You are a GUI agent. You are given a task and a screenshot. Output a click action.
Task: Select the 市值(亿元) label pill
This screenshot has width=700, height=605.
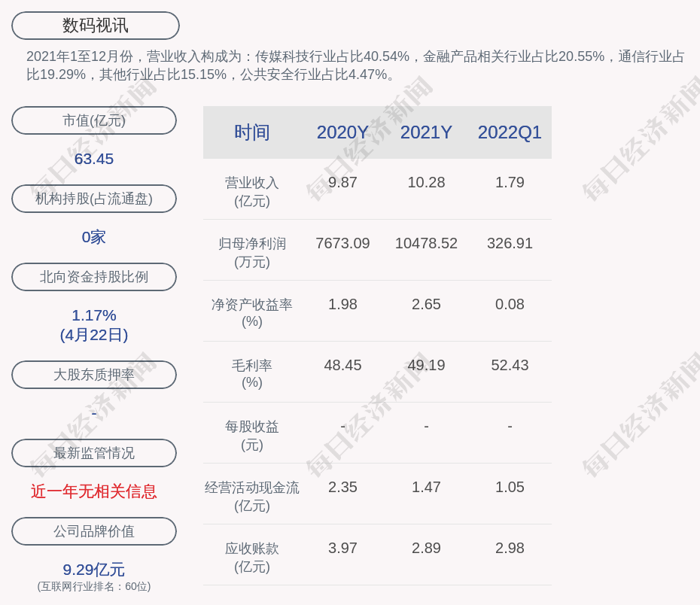point(94,120)
